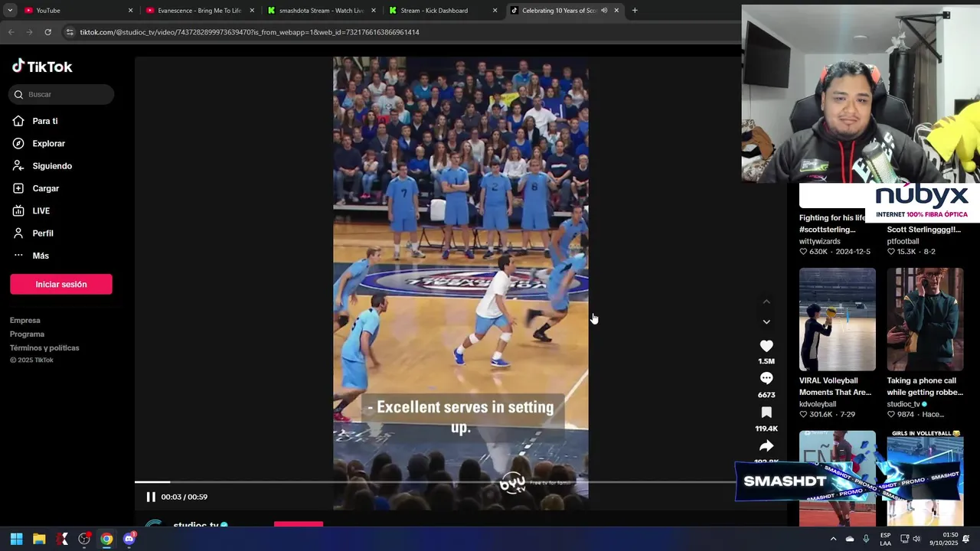Viewport: 980px width, 551px height.
Task: Open the volume speaker tray icon
Action: pos(916,539)
